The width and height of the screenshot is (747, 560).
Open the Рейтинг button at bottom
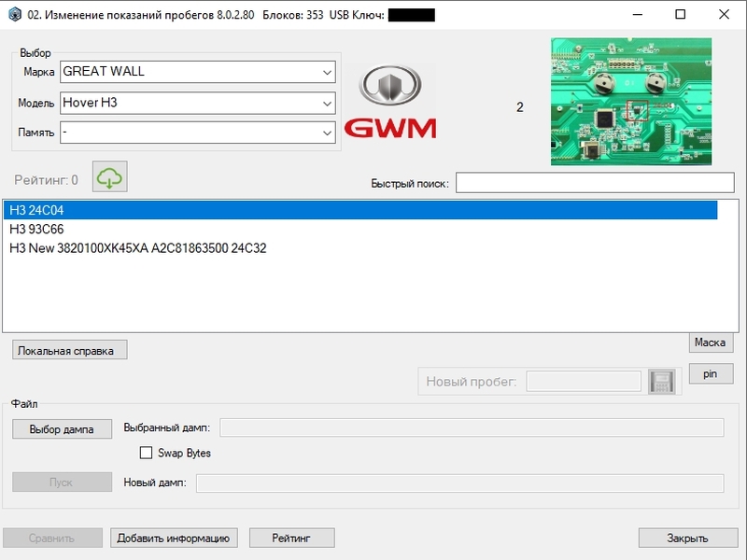click(x=291, y=539)
